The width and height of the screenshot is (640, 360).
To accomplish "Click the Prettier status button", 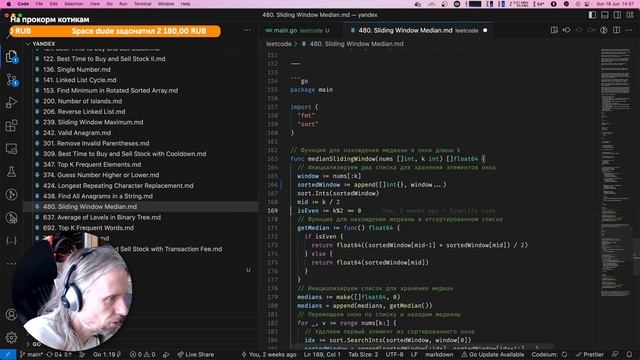I will coord(589,354).
